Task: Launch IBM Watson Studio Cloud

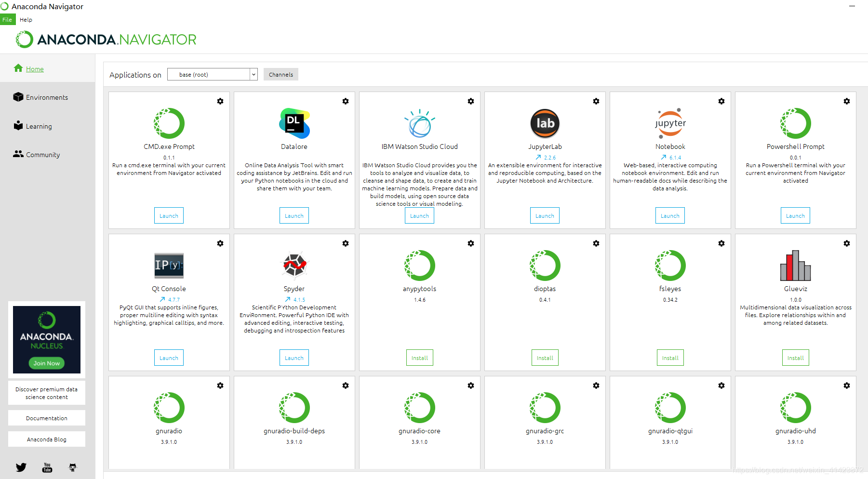Action: point(420,215)
